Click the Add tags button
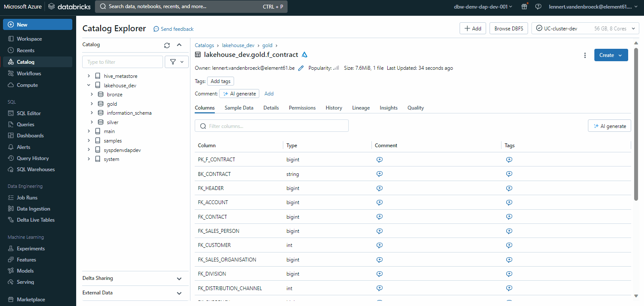 (x=220, y=81)
